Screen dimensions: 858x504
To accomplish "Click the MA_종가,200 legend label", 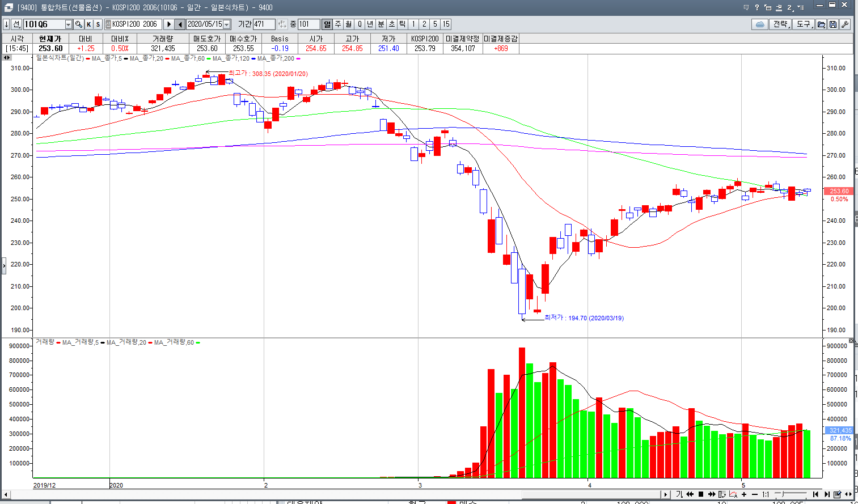I will point(276,58).
